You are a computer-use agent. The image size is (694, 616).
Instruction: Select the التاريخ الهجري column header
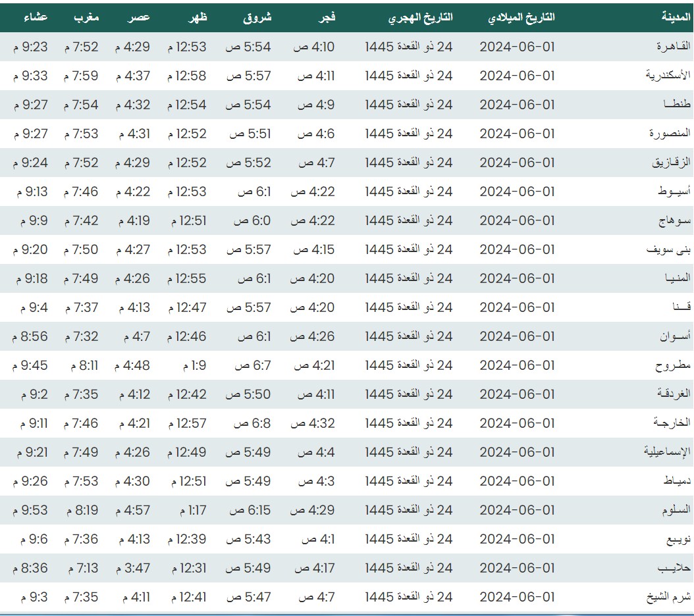click(421, 18)
